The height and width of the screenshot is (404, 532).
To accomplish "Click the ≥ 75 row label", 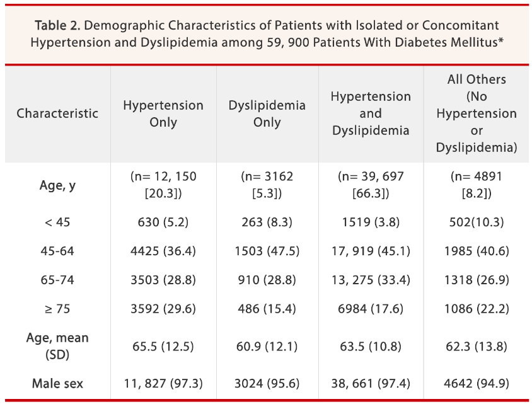I will pyautogui.click(x=57, y=309).
